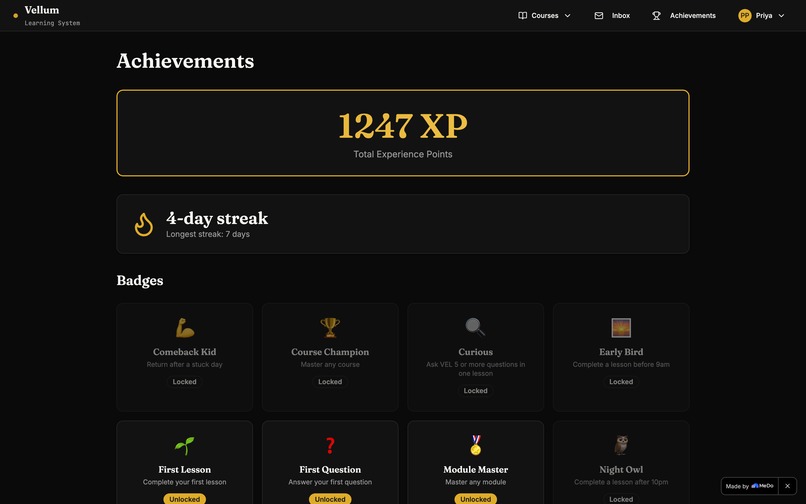Click the Locked label under Course Champion
This screenshot has height=504, width=806.
tap(330, 382)
